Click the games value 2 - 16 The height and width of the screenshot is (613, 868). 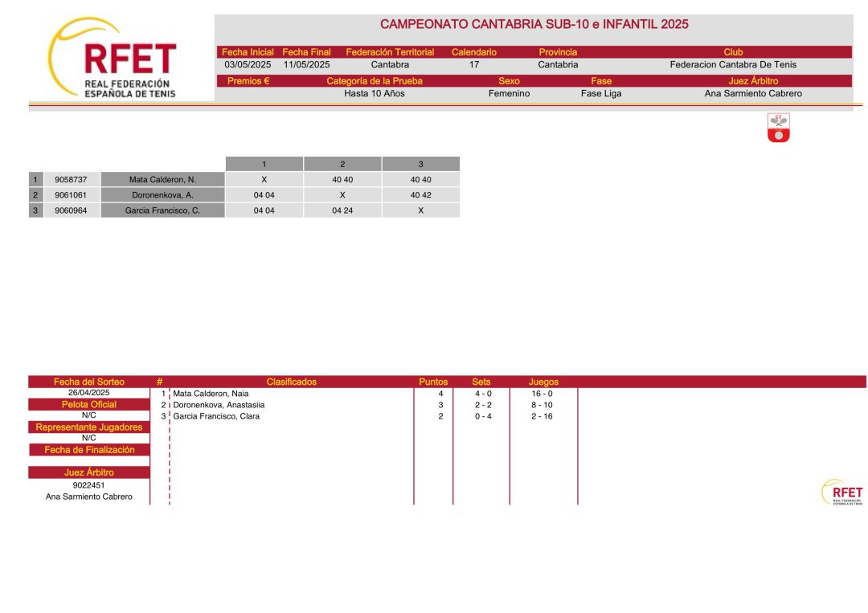pyautogui.click(x=542, y=416)
